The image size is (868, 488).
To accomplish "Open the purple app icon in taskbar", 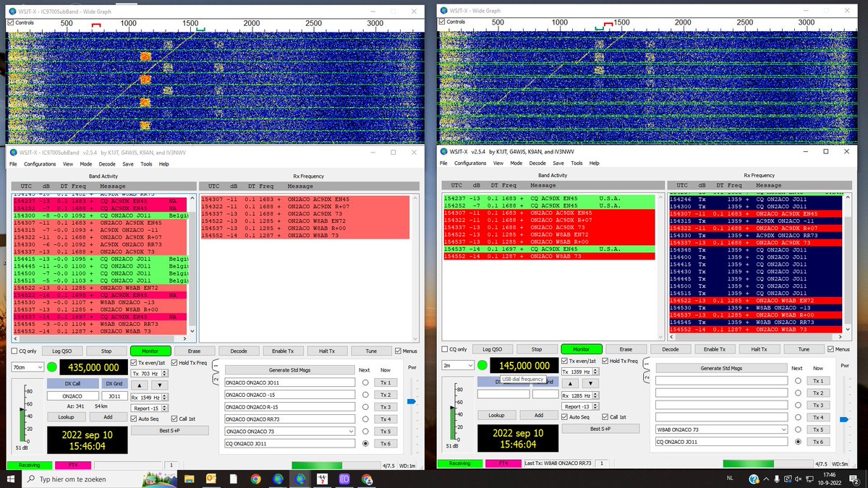I will click(345, 479).
